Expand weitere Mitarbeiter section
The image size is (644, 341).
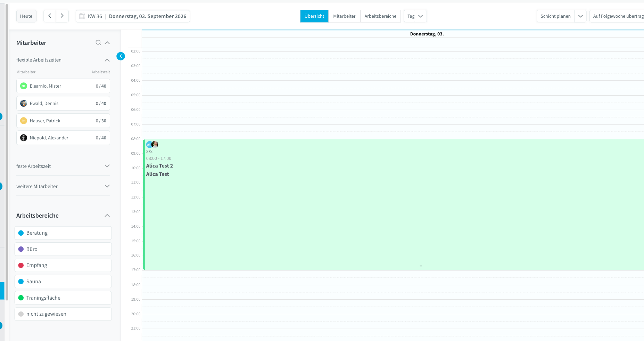pos(107,186)
